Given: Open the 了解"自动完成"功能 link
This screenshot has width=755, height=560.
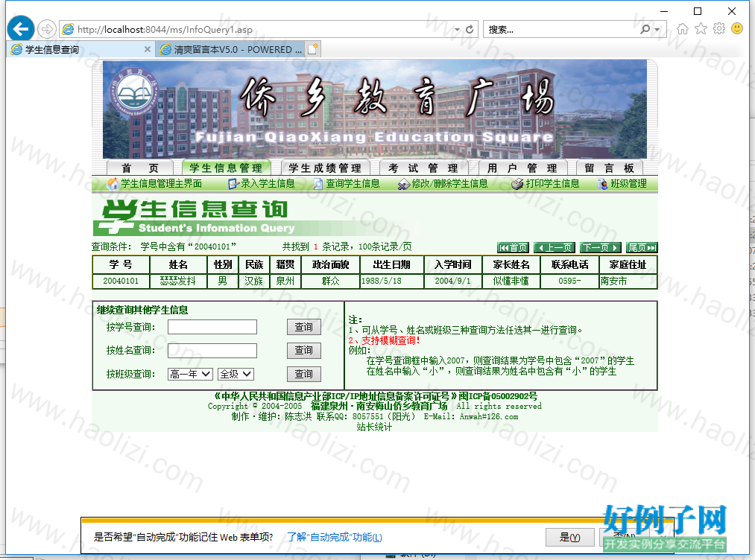Looking at the screenshot, I should click(335, 537).
